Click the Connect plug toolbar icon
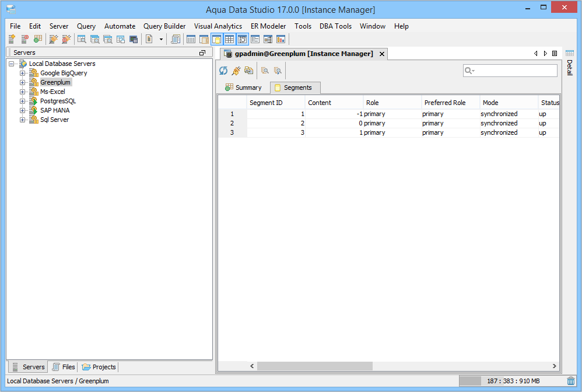The height and width of the screenshot is (392, 582). (x=54, y=39)
